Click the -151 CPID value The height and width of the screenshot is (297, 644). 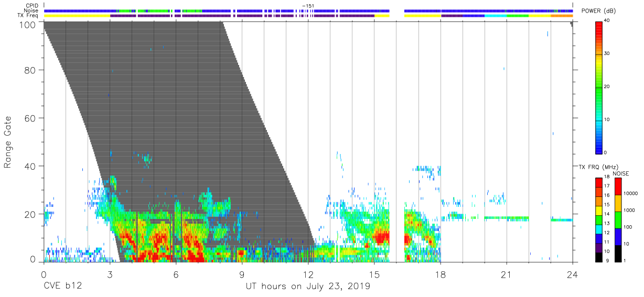point(308,6)
